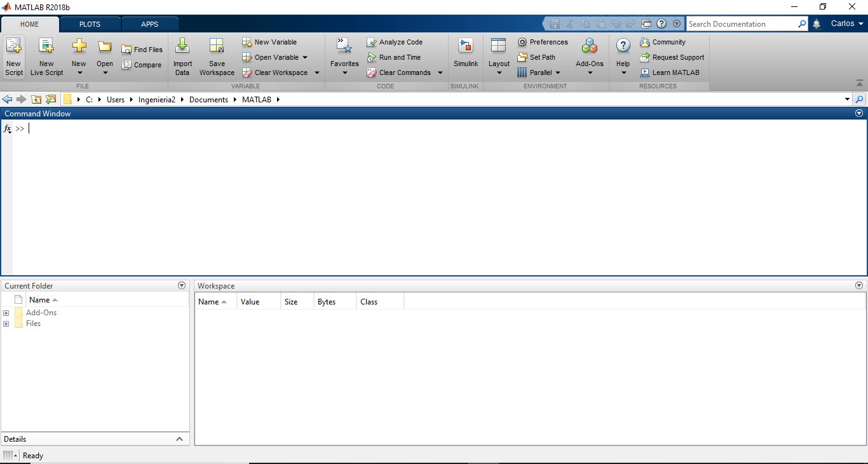Click the Search Documentation field
Screen dimensions: 868x464
pyautogui.click(x=743, y=24)
